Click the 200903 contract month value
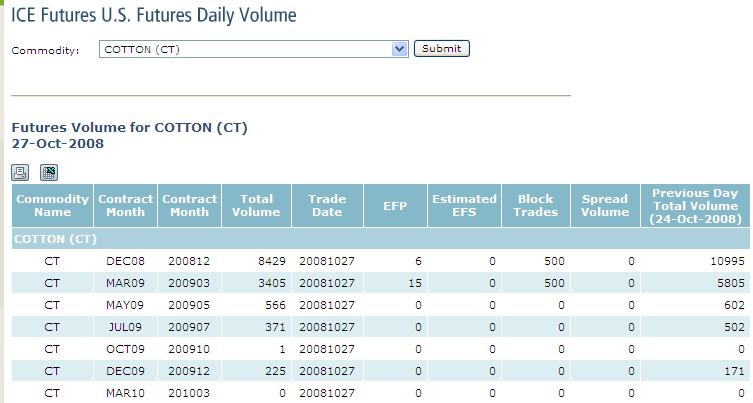The width and height of the screenshot is (753, 403). click(189, 283)
